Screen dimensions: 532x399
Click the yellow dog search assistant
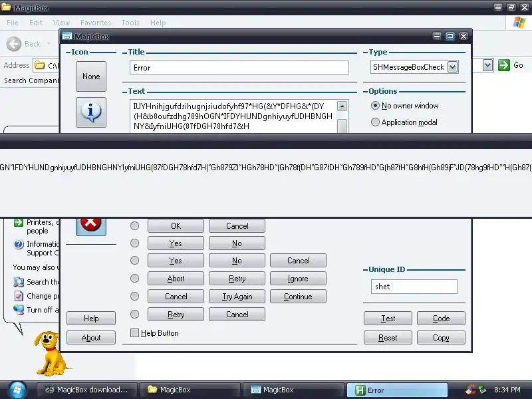(x=51, y=353)
